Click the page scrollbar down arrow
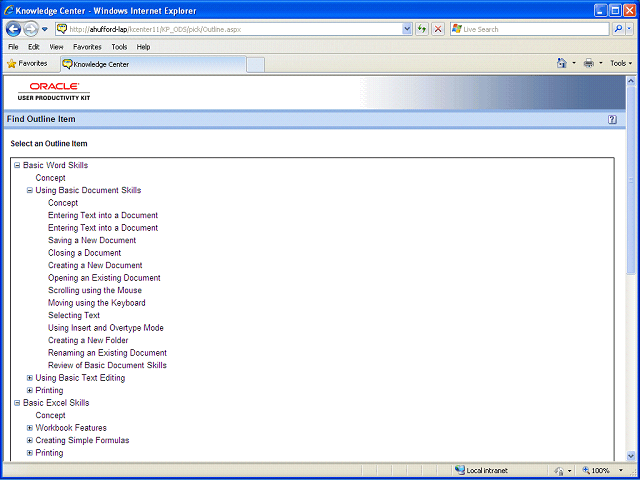 click(x=631, y=456)
